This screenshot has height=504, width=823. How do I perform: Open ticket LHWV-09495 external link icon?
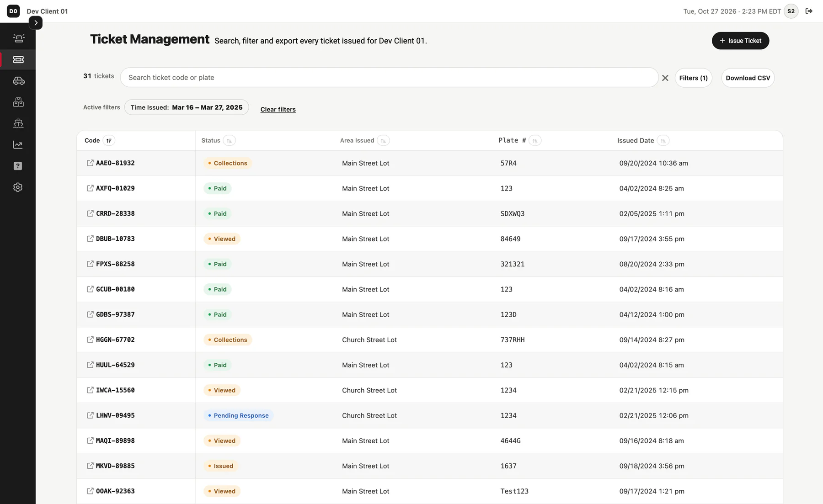(90, 415)
